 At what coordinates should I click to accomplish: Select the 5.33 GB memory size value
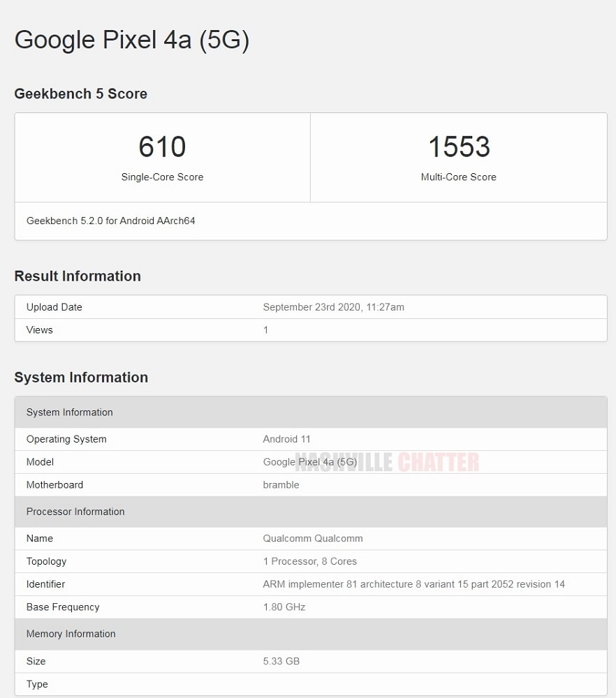pos(281,662)
